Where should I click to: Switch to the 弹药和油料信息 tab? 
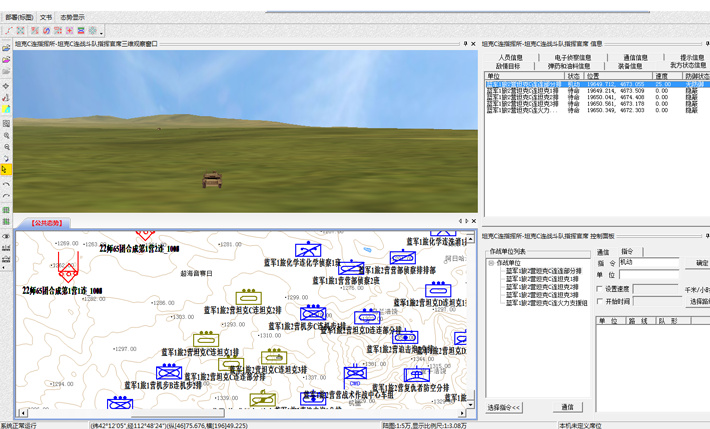pos(572,66)
